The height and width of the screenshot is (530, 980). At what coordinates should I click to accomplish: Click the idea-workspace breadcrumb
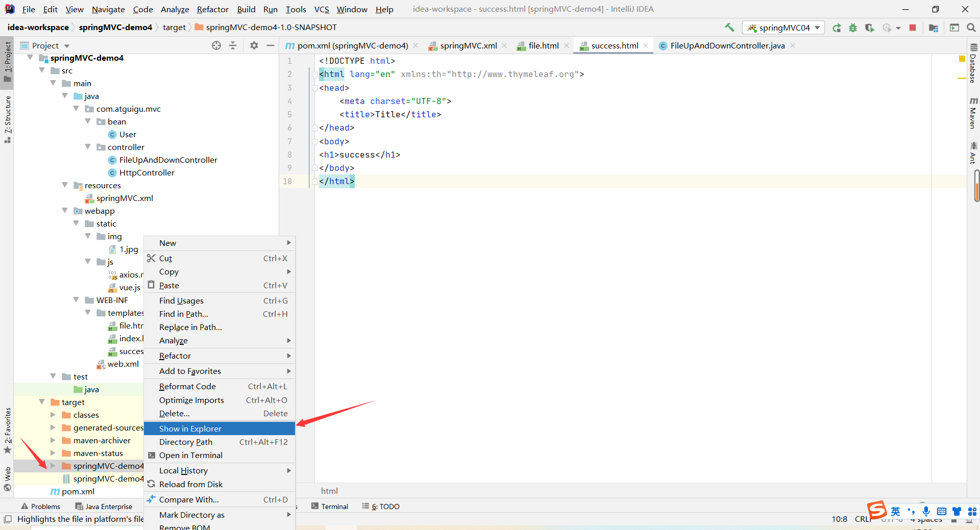point(38,28)
